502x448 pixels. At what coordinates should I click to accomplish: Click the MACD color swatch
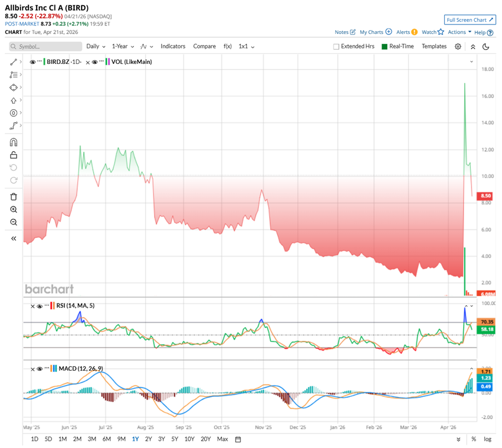click(54, 369)
